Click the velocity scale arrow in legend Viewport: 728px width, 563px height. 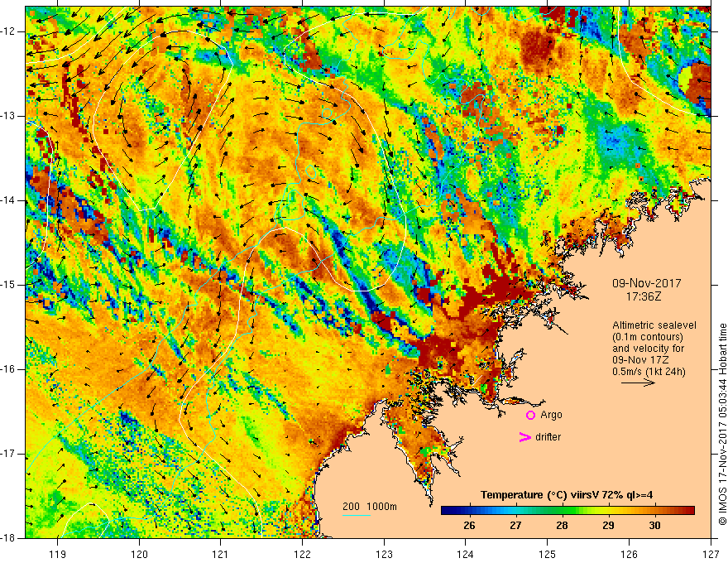pos(638,383)
